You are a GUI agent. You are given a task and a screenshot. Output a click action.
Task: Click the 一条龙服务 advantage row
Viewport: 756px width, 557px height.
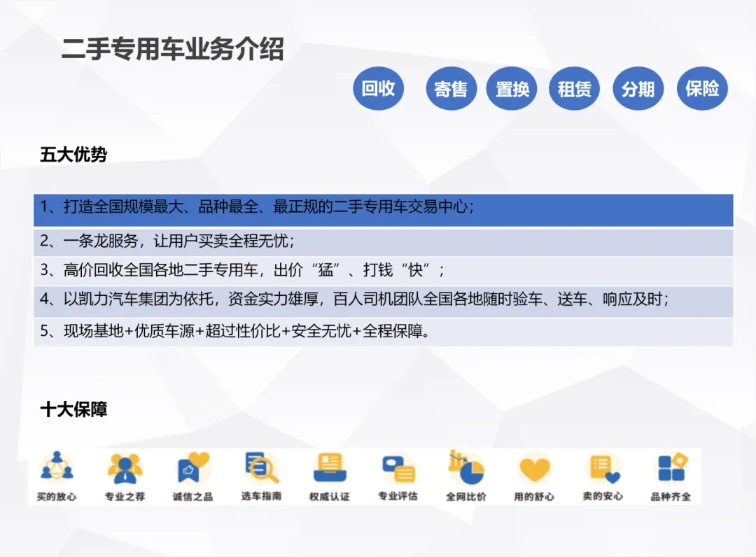[x=383, y=241]
